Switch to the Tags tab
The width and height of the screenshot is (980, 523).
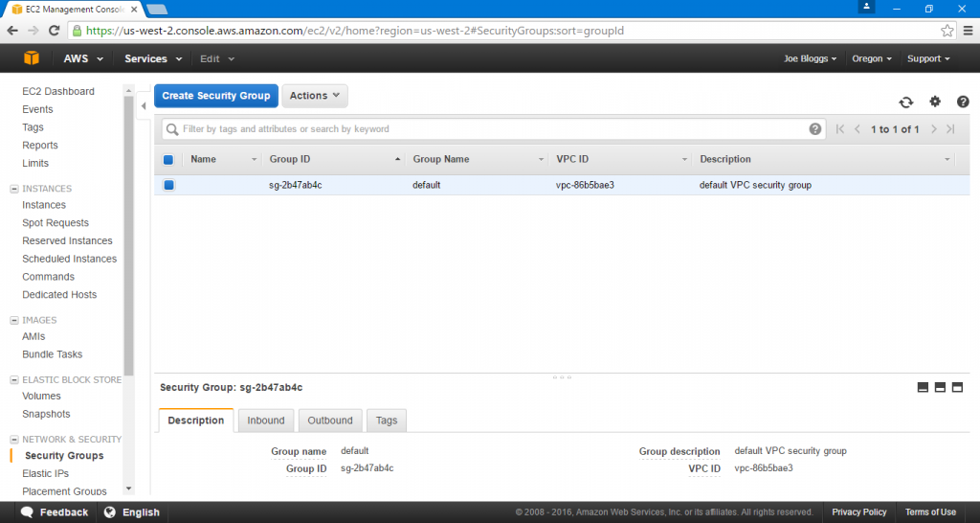387,421
